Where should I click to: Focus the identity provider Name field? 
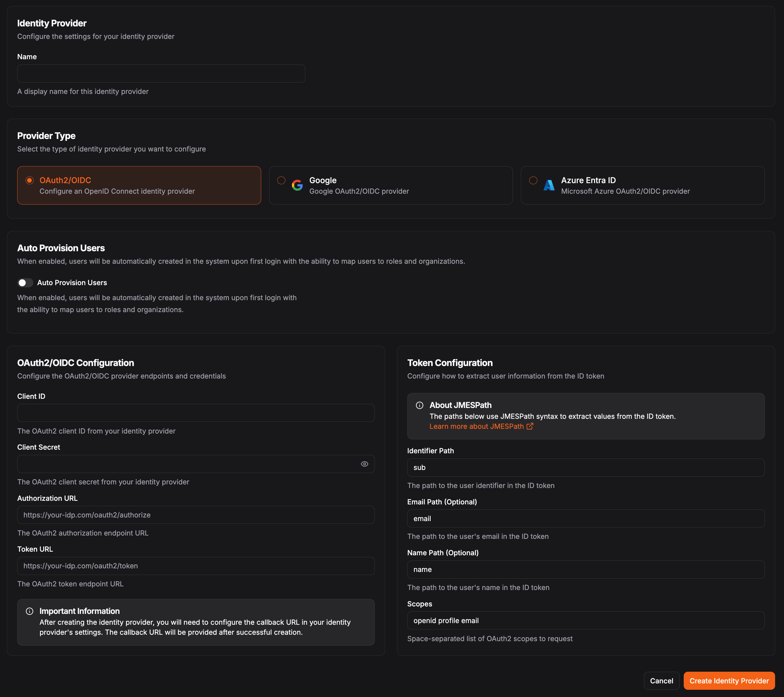pos(161,74)
